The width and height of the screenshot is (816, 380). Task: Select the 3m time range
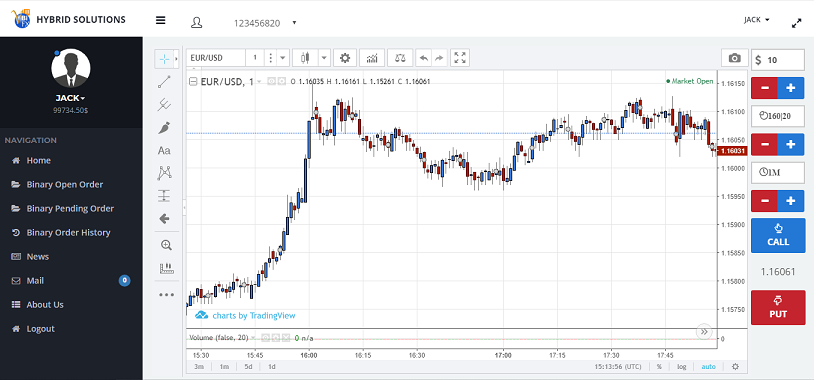[x=199, y=366]
